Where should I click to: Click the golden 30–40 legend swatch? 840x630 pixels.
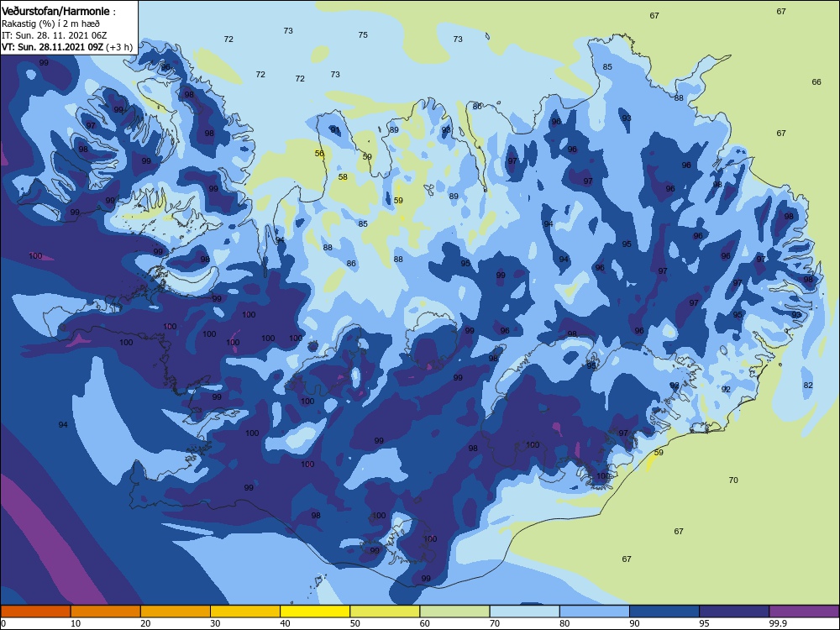[245, 612]
